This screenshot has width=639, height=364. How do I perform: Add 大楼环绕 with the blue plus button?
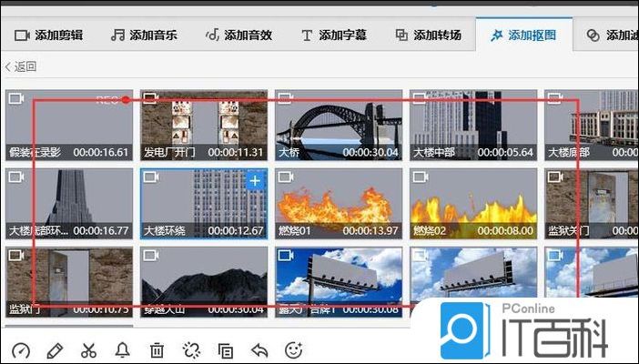click(x=256, y=180)
